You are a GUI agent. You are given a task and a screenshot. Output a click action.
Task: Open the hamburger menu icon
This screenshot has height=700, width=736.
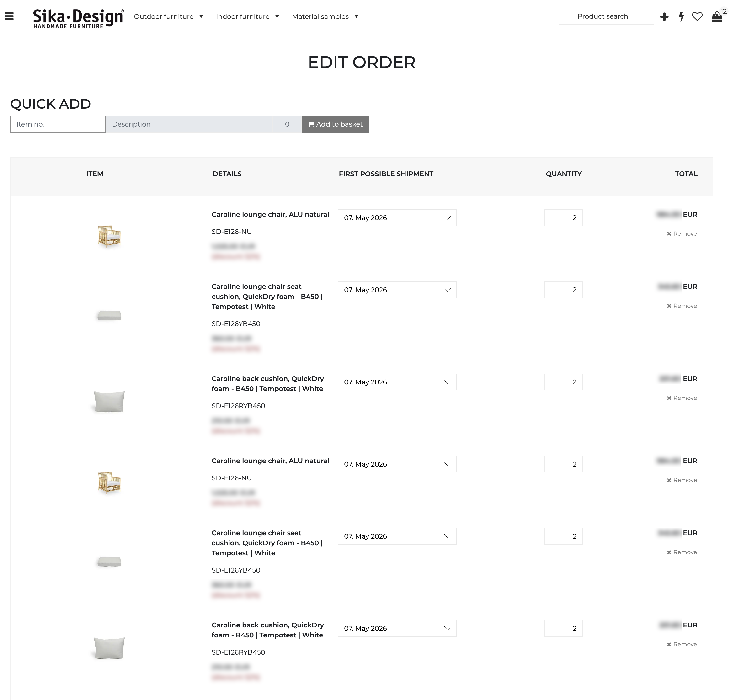(x=9, y=16)
